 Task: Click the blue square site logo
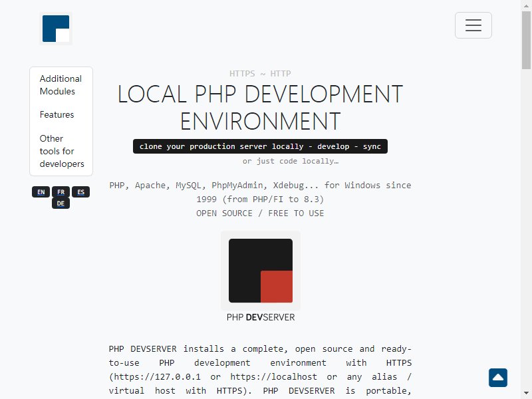[x=56, y=29]
